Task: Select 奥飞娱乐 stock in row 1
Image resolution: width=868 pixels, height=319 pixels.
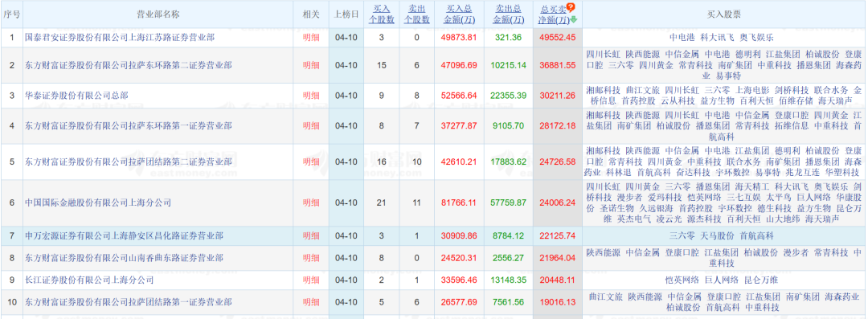Action: click(x=757, y=38)
